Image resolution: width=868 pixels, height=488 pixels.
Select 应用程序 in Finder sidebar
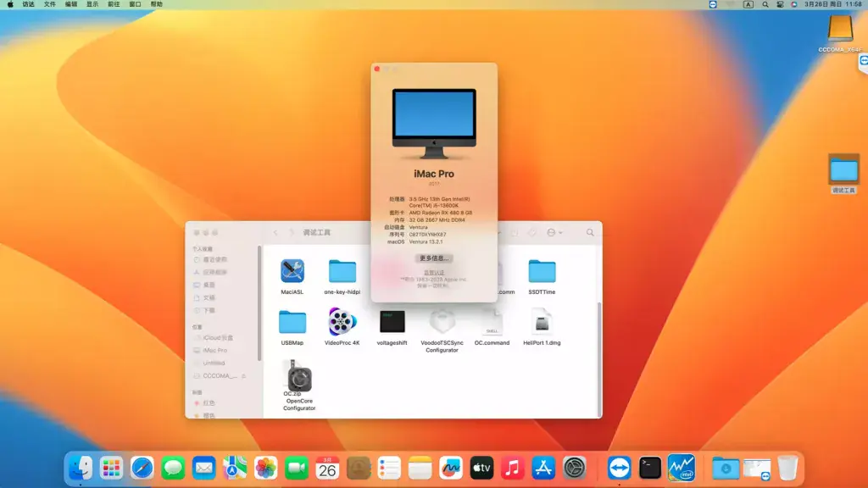pyautogui.click(x=210, y=272)
